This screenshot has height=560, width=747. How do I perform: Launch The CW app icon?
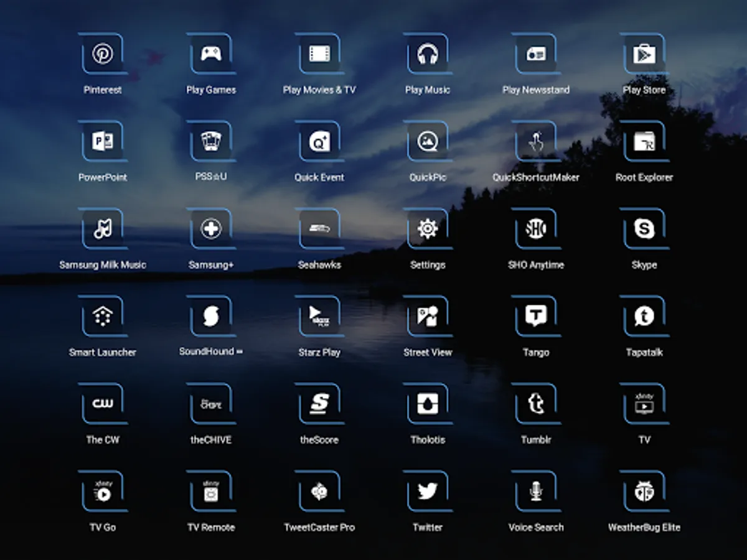103,404
